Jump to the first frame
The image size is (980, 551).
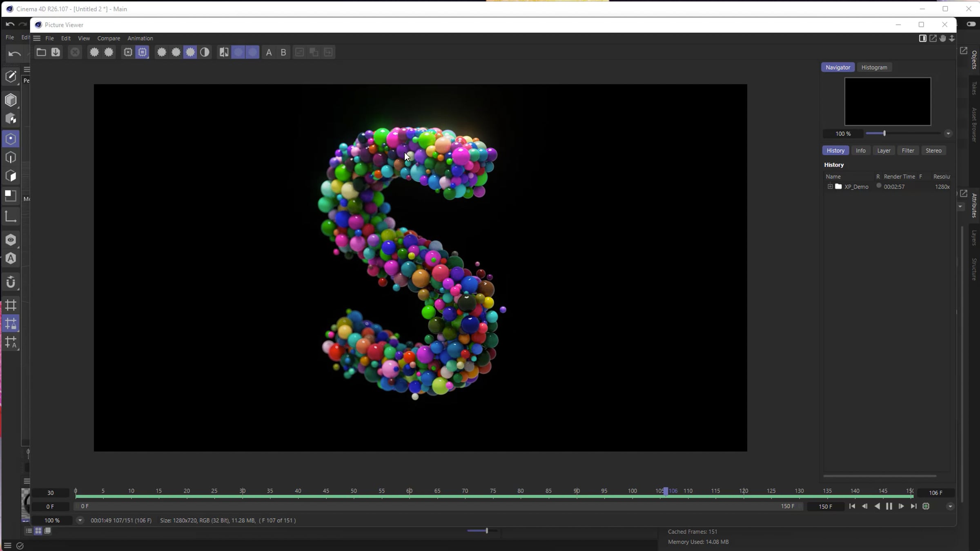click(852, 506)
